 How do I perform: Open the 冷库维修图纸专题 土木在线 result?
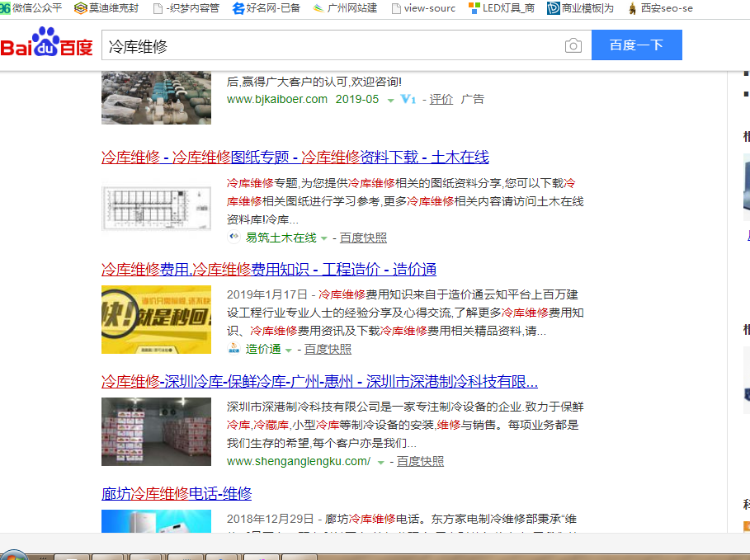tap(295, 157)
